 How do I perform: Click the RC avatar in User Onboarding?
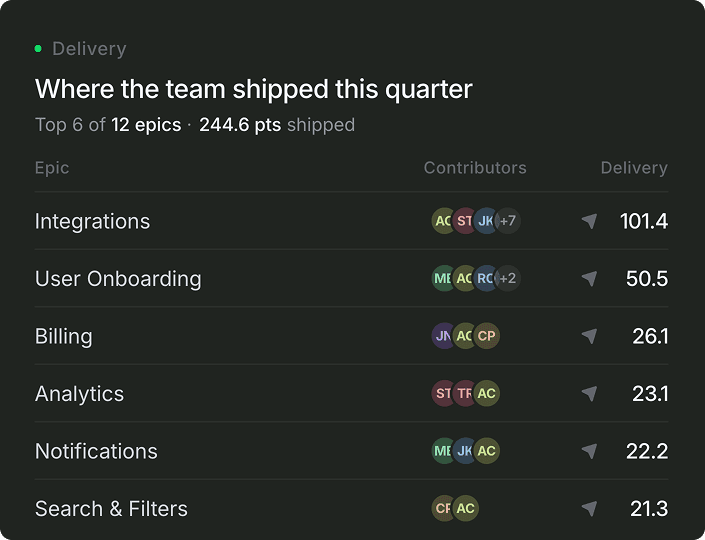pyautogui.click(x=486, y=278)
